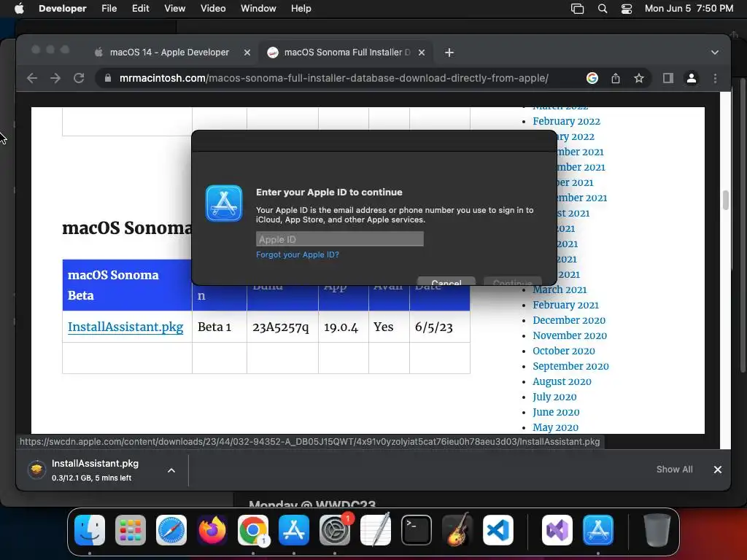747x560 pixels.
Task: Close the downloads bar
Action: (718, 470)
